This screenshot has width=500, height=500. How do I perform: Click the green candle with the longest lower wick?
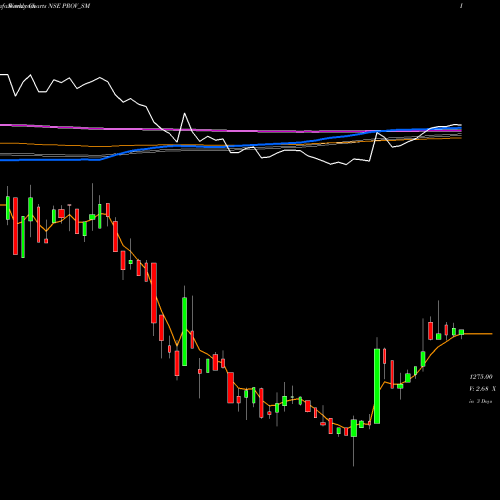354,428
